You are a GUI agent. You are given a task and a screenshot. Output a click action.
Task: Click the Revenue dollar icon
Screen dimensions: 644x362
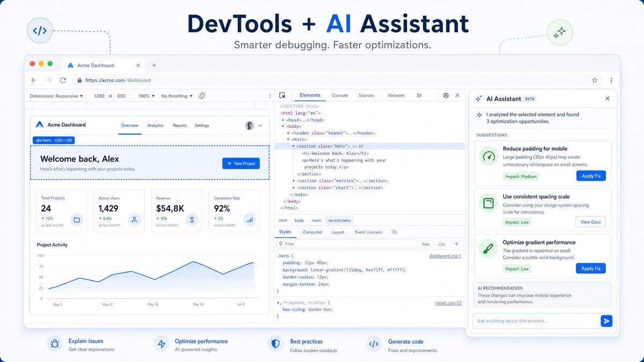[192, 219]
